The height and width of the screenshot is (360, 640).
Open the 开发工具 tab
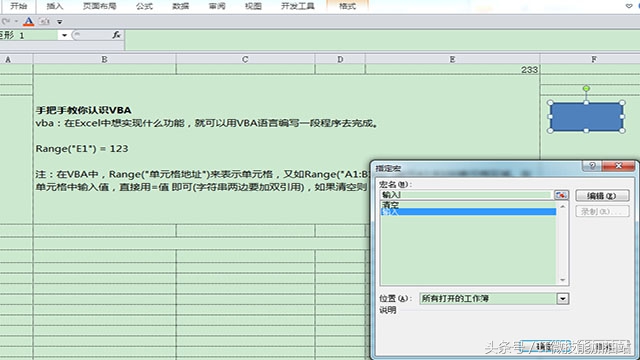[298, 6]
